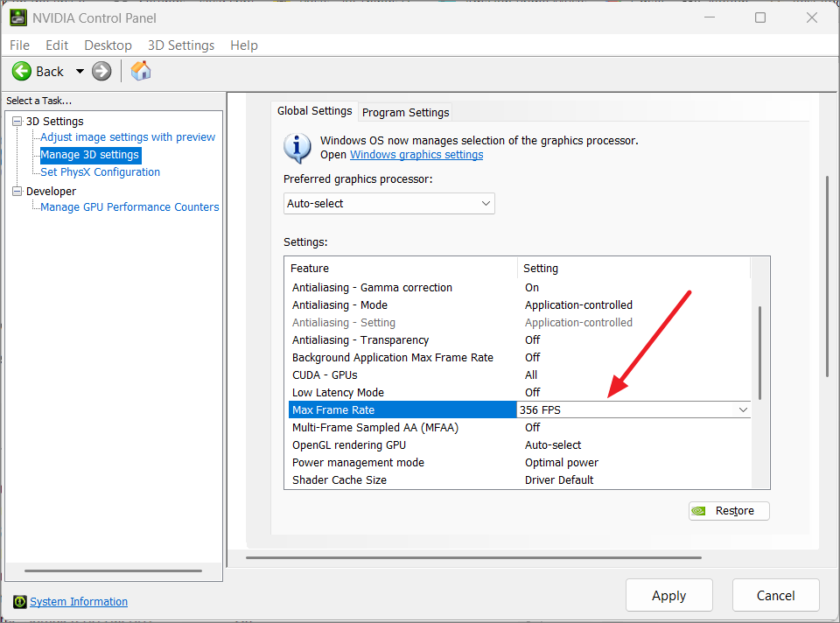The height and width of the screenshot is (623, 840).
Task: Maximize the NVIDIA Control Panel window
Action: 760,17
